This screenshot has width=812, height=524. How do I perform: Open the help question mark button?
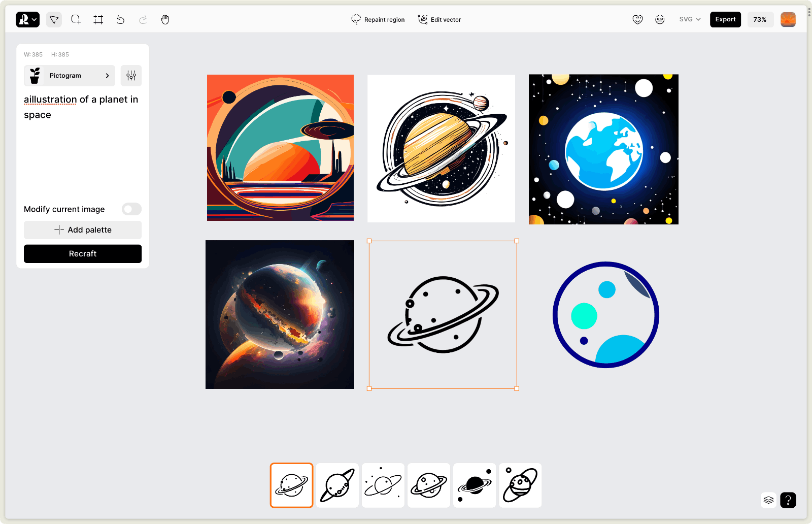(788, 500)
